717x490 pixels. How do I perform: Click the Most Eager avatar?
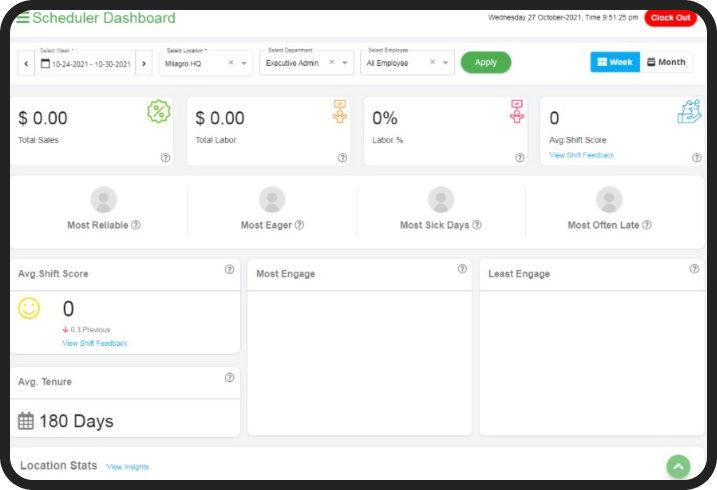click(x=272, y=200)
